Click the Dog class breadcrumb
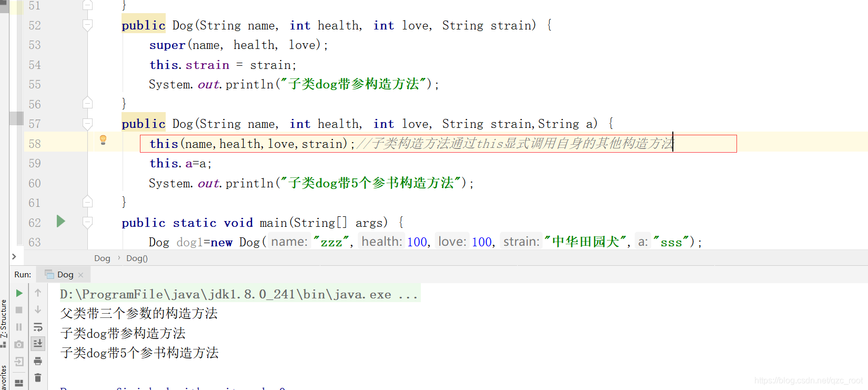 click(x=102, y=258)
